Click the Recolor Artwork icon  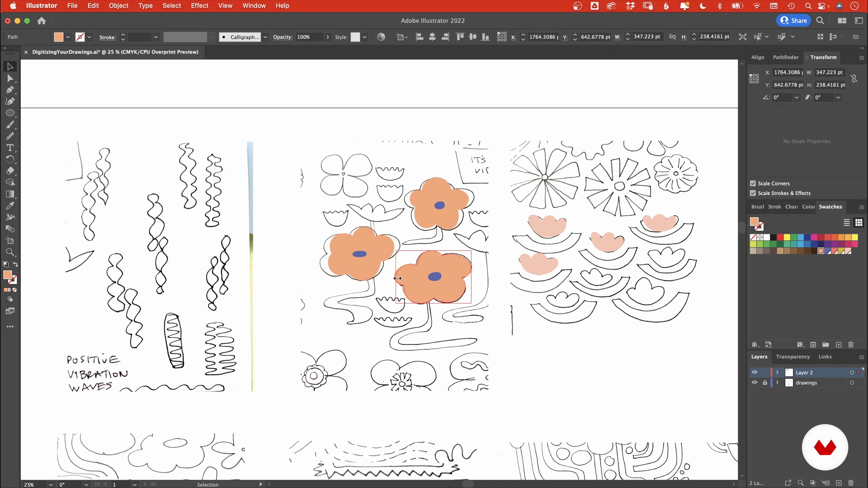[381, 37]
